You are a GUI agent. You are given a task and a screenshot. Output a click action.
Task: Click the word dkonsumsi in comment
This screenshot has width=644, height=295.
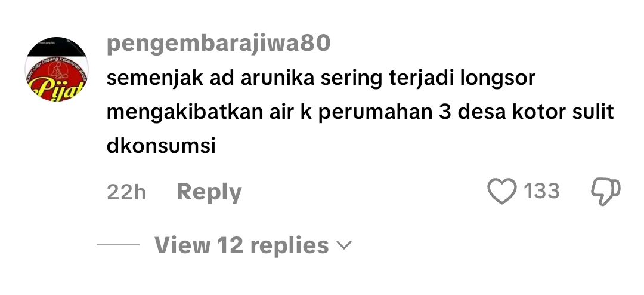point(161,145)
